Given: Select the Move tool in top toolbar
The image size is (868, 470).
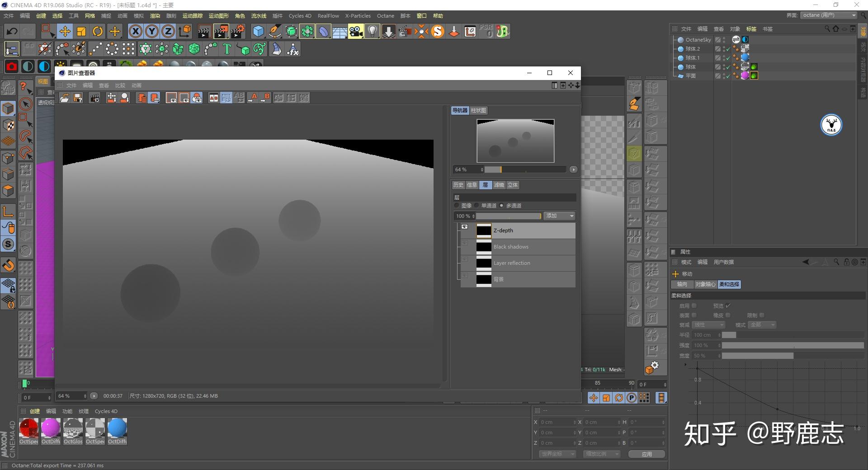Looking at the screenshot, I should click(x=65, y=31).
